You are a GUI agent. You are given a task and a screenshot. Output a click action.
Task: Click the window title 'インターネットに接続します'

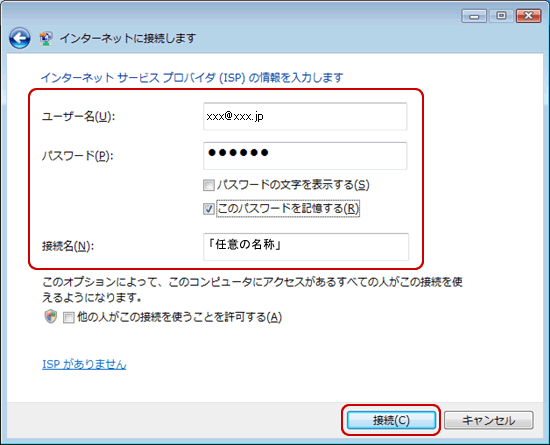point(128,38)
